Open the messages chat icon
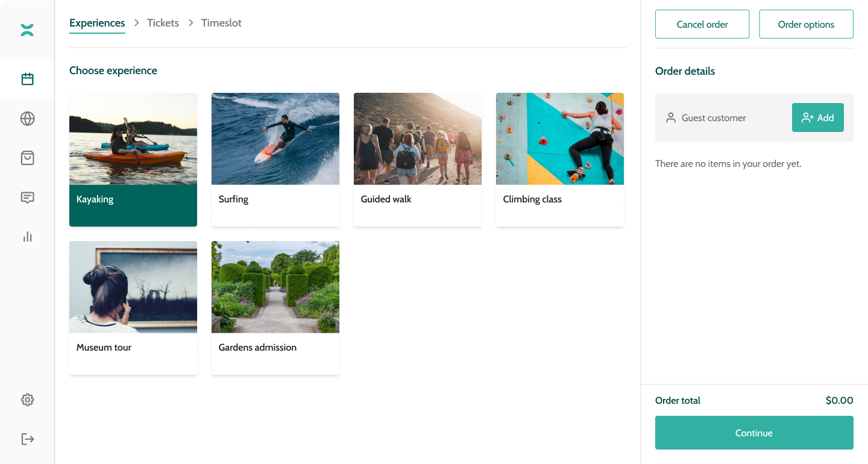The width and height of the screenshot is (868, 464). tap(27, 197)
